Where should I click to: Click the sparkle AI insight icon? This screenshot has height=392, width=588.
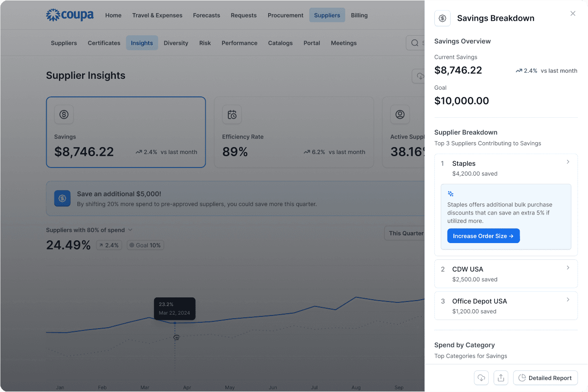[x=451, y=194]
